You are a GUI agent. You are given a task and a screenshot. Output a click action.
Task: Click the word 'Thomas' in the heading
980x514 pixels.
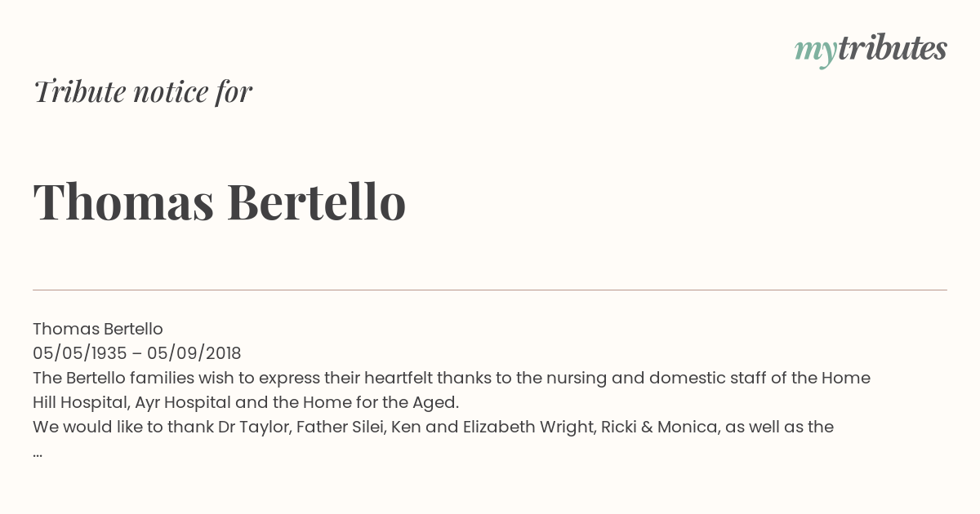[123, 202]
